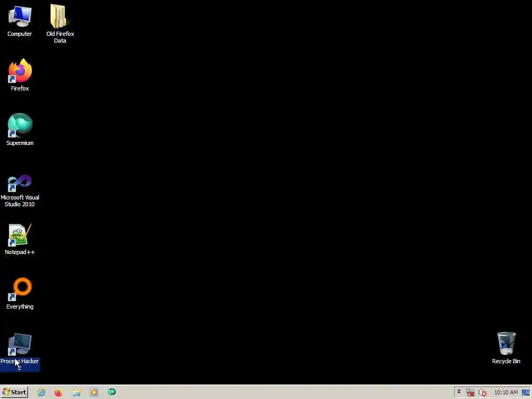Open the muted volume tray icon
The width and height of the screenshot is (532, 399).
pos(483,393)
